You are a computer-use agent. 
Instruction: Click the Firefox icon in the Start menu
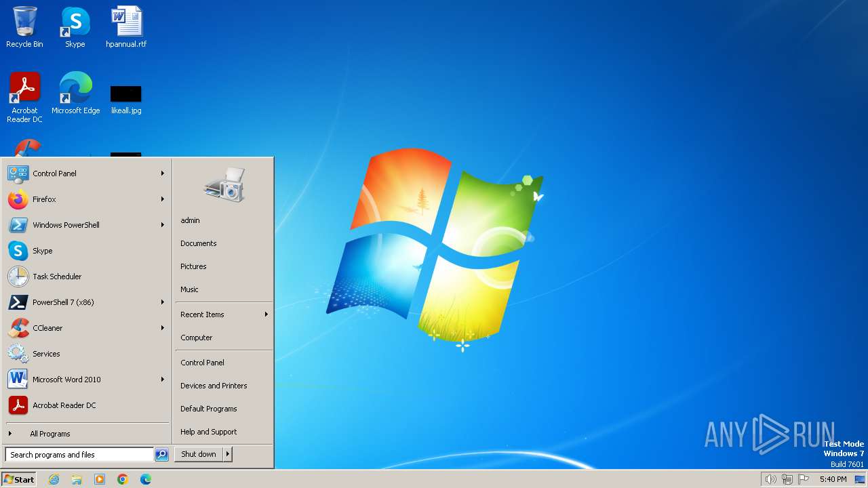18,199
